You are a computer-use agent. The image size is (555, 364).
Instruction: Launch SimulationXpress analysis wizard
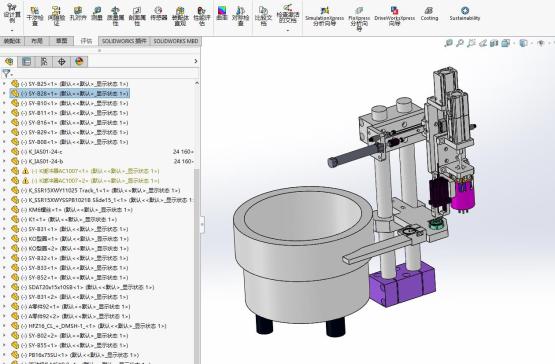click(x=324, y=16)
